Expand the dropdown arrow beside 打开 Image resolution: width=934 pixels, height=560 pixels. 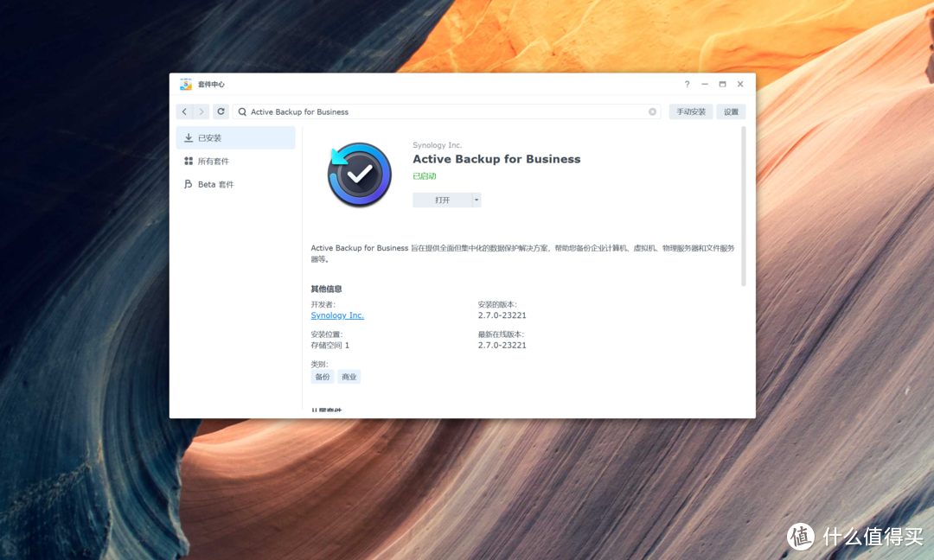click(477, 200)
